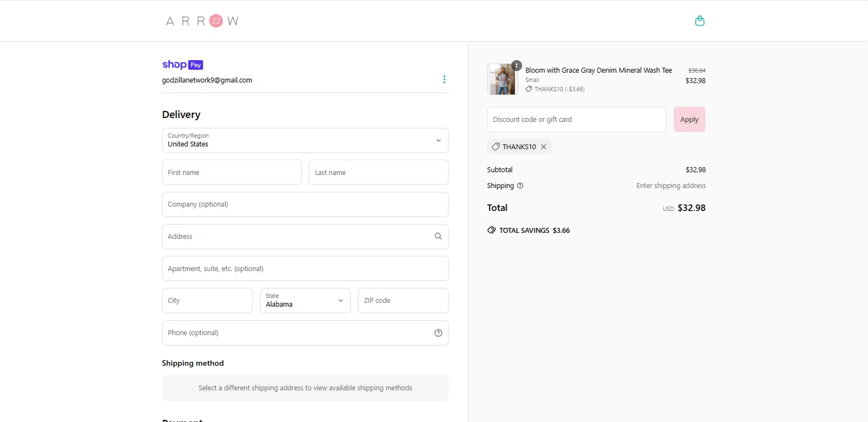Viewport: 868px width, 422px height.
Task: Focus the Last name field
Action: coord(378,172)
